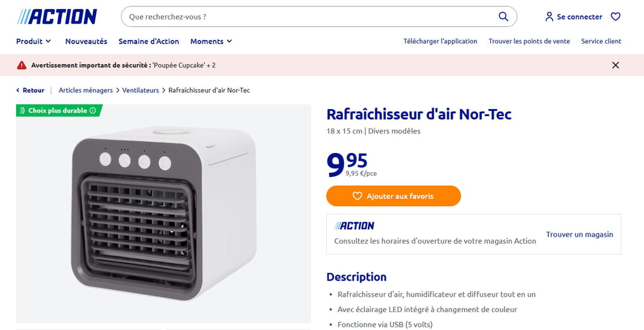Click the air cooler product image
644x330 pixels.
point(163,213)
